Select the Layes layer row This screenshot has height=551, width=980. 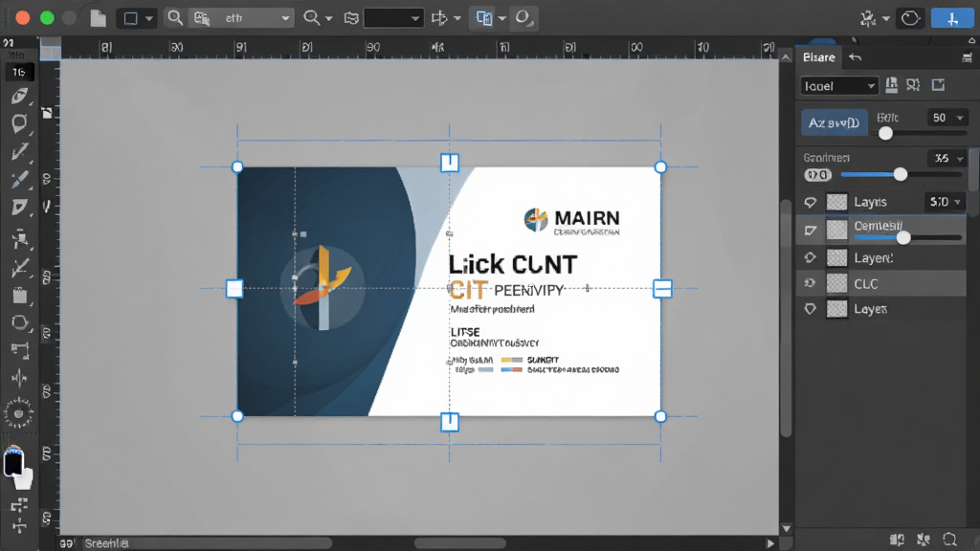pyautogui.click(x=881, y=309)
